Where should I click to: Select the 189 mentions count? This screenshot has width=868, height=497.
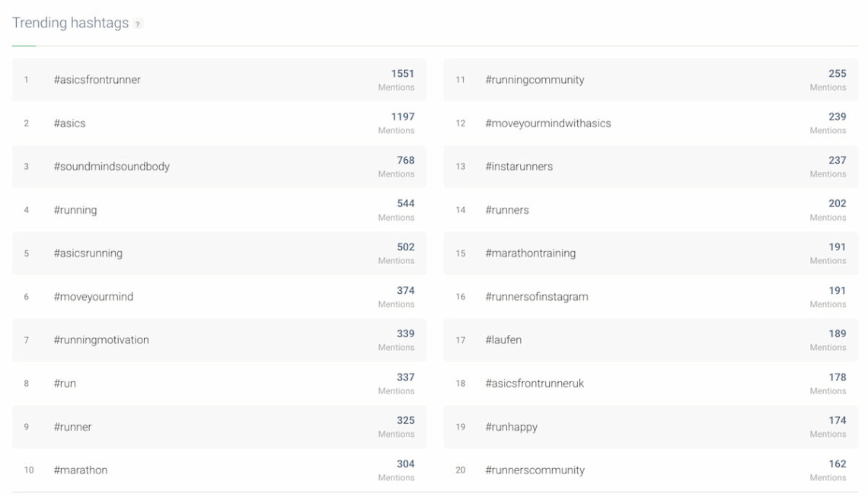(x=837, y=333)
